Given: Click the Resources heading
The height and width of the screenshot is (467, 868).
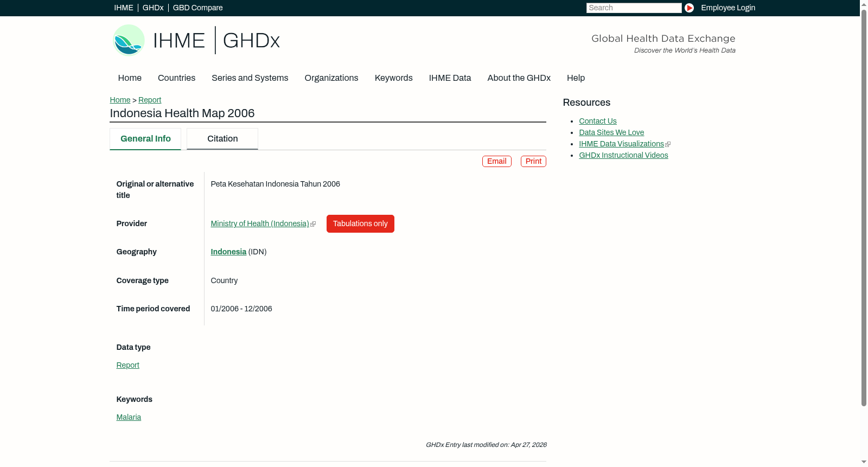Looking at the screenshot, I should [586, 103].
